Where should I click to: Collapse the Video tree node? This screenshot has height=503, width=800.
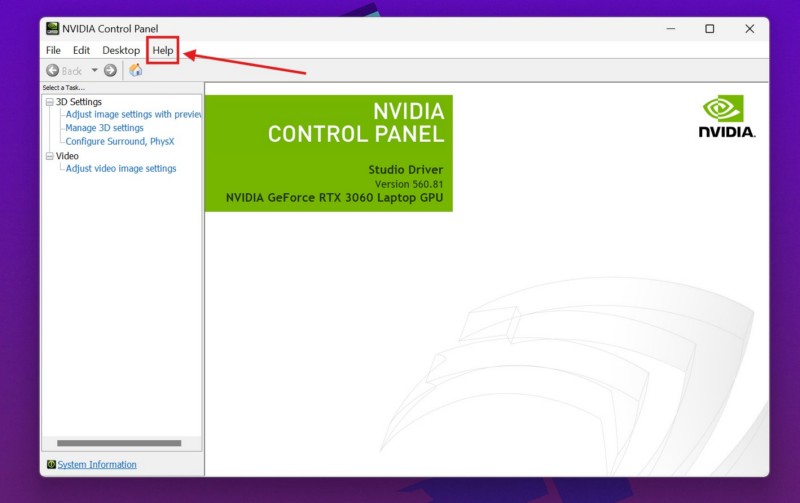[x=49, y=156]
